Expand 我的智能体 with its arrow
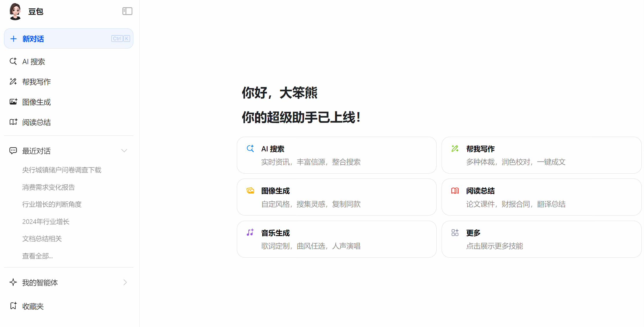Image resolution: width=644 pixels, height=327 pixels. click(125, 282)
